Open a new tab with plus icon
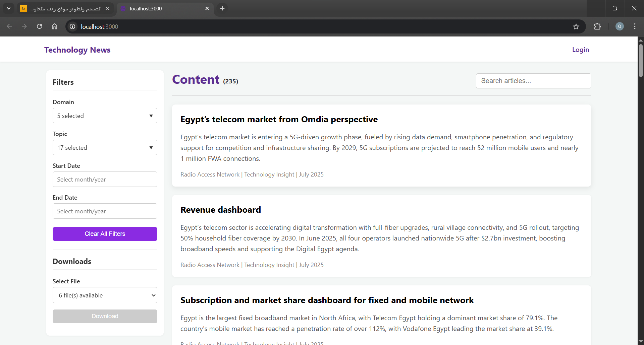The height and width of the screenshot is (345, 644). 222,8
